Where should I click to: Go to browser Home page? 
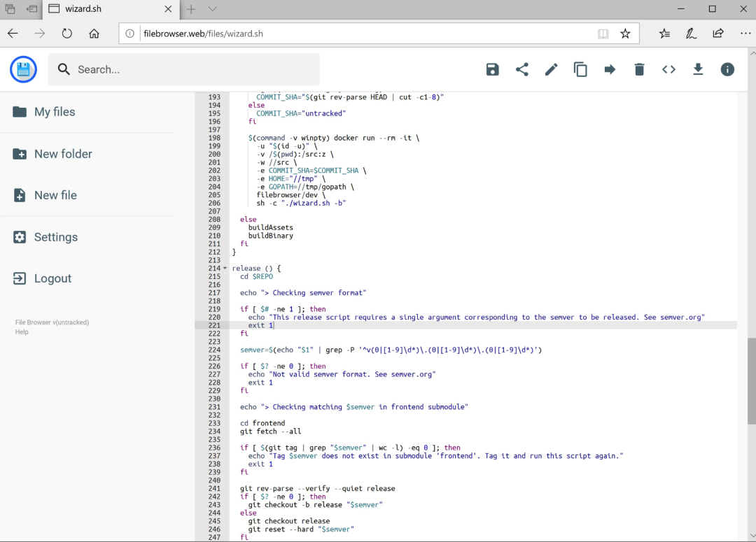point(94,34)
